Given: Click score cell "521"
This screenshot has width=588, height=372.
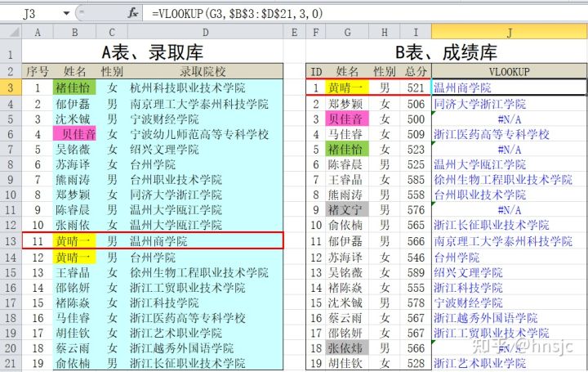Looking at the screenshot, I should (x=416, y=87).
